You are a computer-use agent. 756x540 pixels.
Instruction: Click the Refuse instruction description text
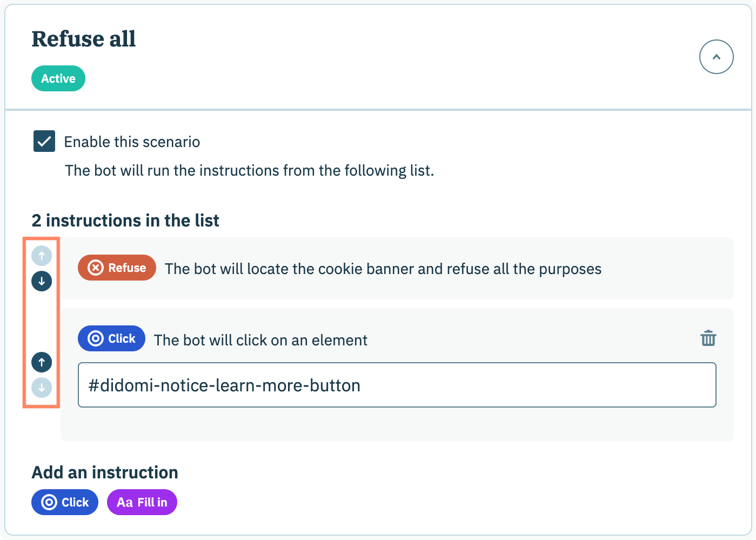pos(383,269)
